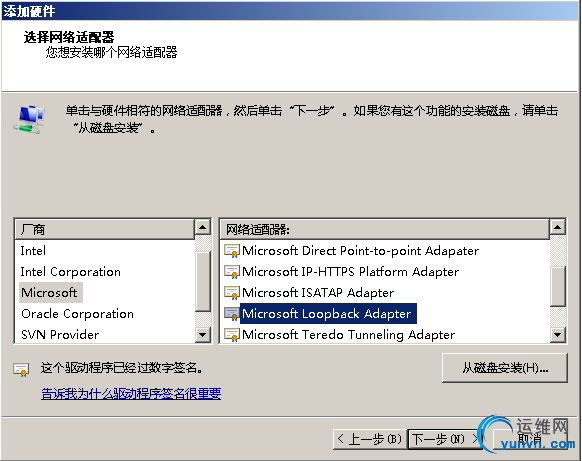
Task: Select Oracle Corporation manufacturer
Action: pos(77,314)
